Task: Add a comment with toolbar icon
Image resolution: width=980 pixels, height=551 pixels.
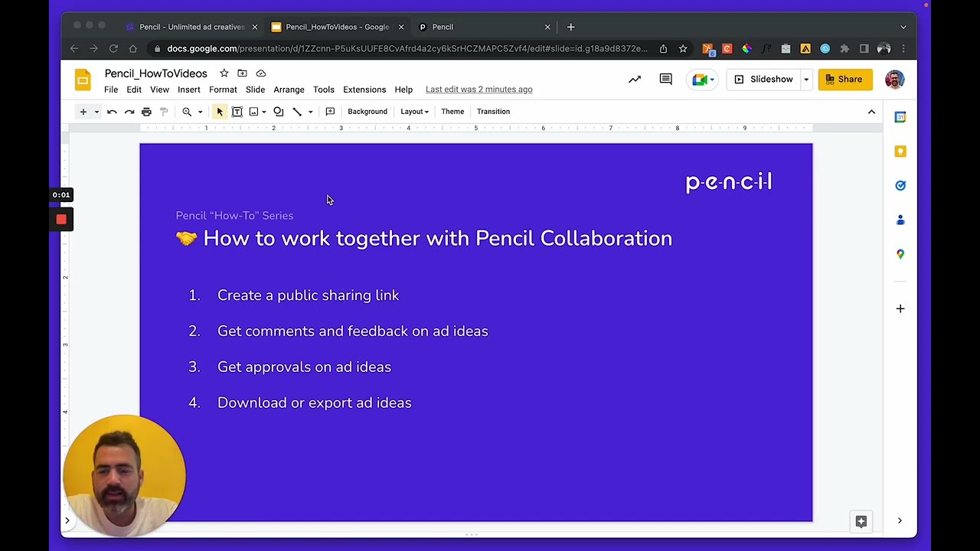Action: [x=330, y=112]
